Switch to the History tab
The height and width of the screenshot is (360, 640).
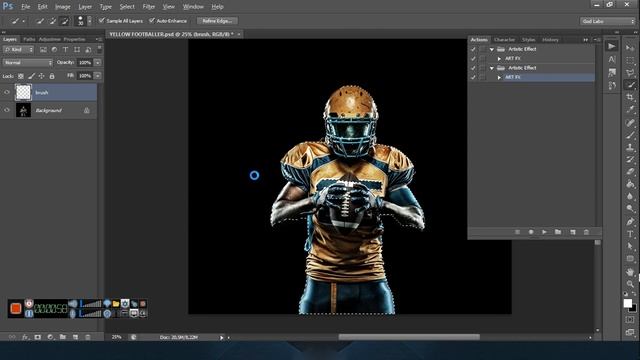pyautogui.click(x=550, y=40)
